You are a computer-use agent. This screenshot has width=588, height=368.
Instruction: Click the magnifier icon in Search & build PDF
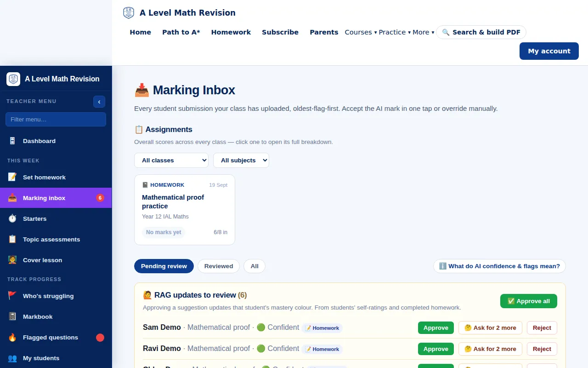tap(446, 33)
